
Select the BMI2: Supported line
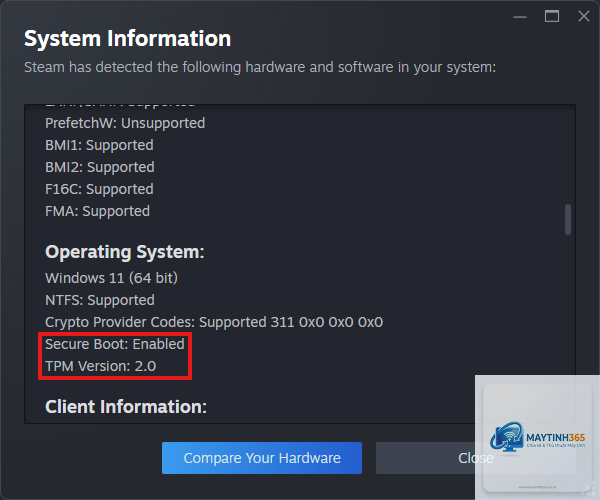pos(100,167)
